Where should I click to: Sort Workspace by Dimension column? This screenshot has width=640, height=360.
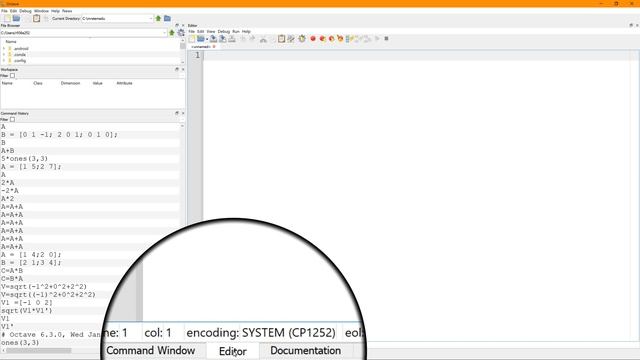click(70, 83)
